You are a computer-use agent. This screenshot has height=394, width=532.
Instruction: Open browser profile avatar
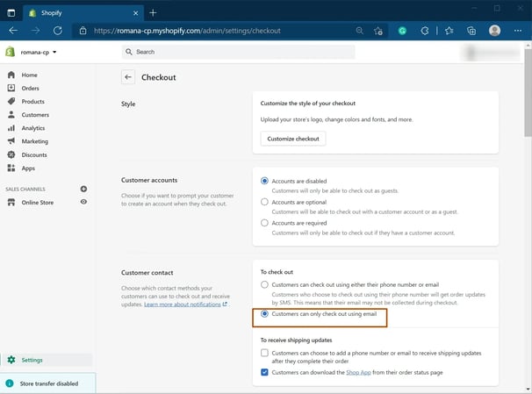(494, 31)
